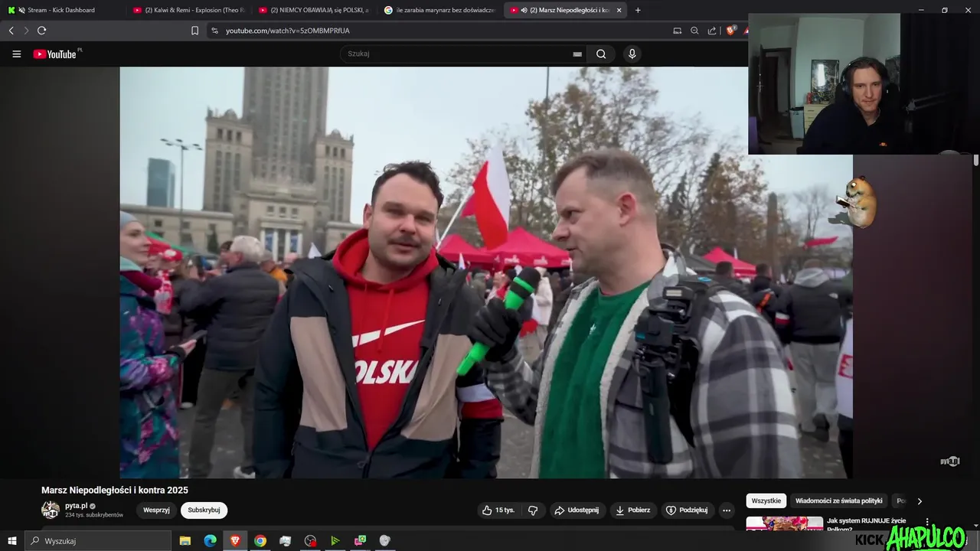
Task: Open File Explorer from the taskbar
Action: [185, 541]
